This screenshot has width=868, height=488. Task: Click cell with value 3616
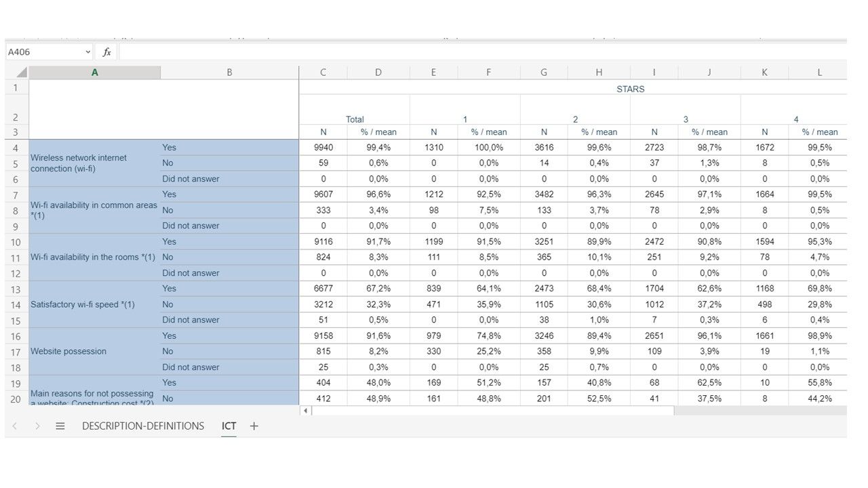pyautogui.click(x=544, y=148)
